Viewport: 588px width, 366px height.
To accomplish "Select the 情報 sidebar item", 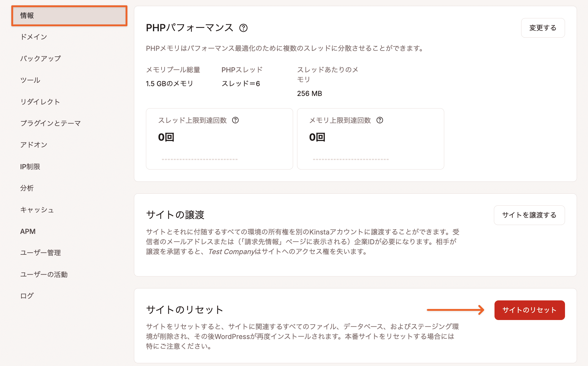I will 26,16.
